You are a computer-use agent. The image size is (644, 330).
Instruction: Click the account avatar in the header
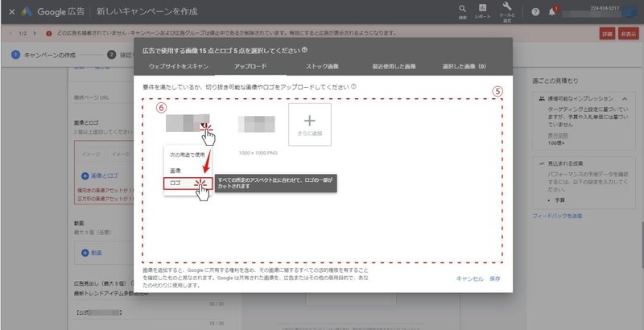point(630,12)
